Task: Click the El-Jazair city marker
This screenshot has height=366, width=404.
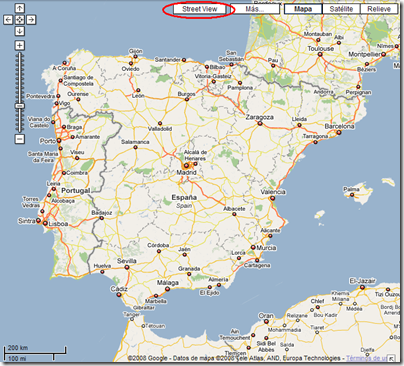Action: 362,287
